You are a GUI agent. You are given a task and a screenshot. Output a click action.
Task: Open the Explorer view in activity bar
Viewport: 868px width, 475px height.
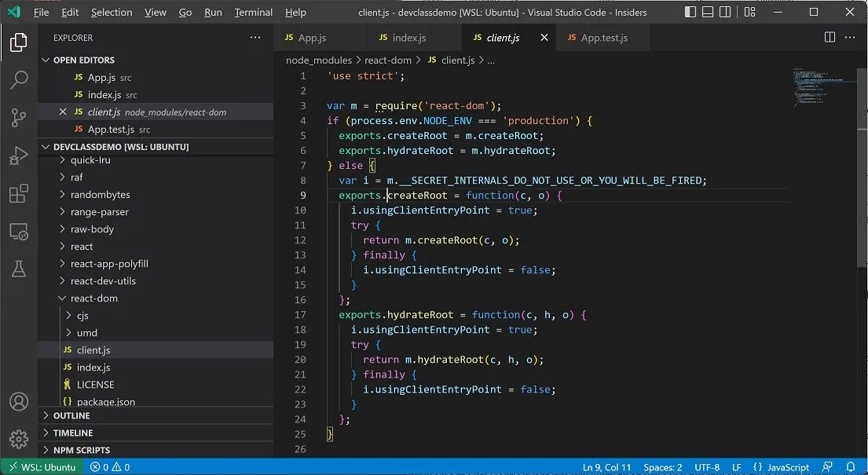click(18, 42)
